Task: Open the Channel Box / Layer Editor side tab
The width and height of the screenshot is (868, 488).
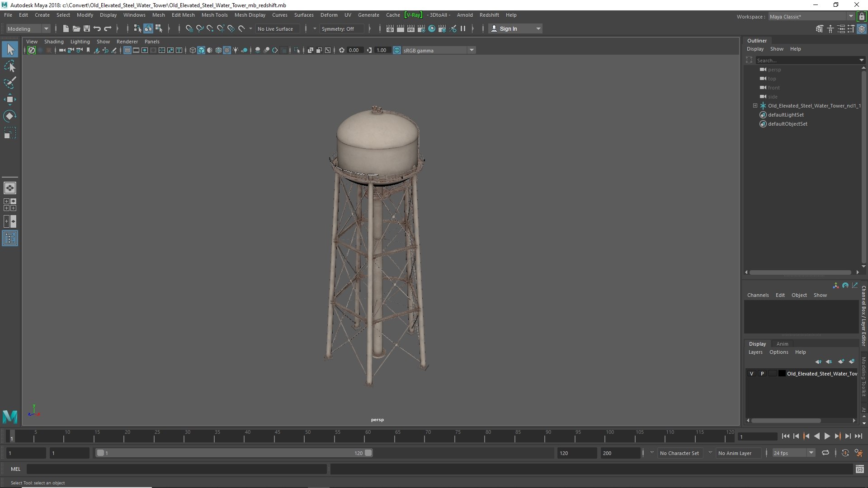Action: [863, 316]
